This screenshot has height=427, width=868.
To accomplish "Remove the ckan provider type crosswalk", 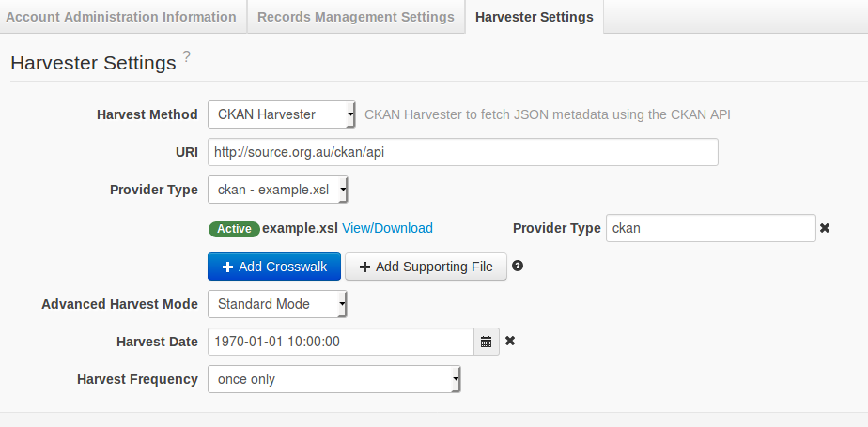I will click(x=825, y=228).
